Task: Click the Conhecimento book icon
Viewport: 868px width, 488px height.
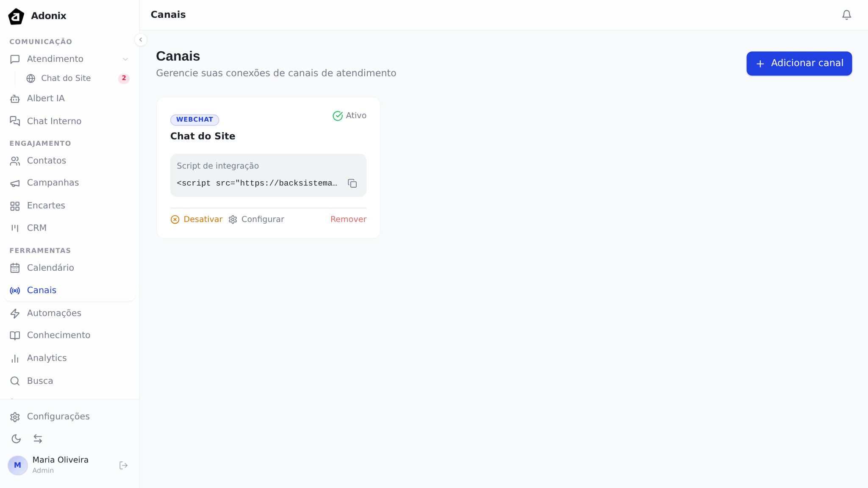Action: [x=15, y=335]
